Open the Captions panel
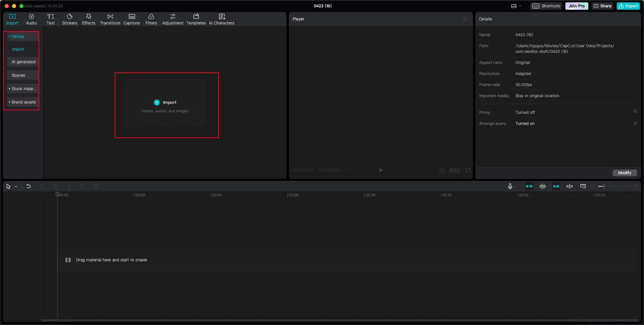This screenshot has width=644, height=325. point(131,19)
